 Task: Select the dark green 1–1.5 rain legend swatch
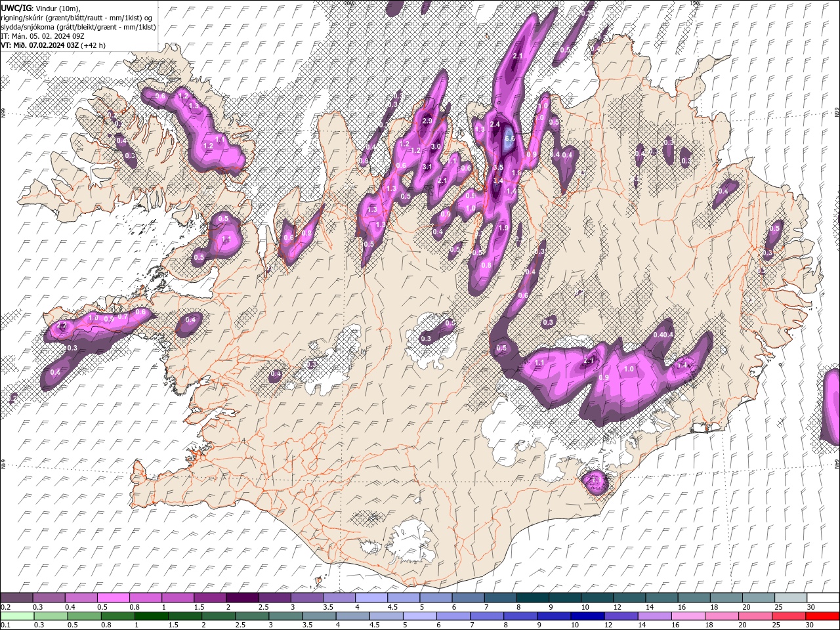(151, 616)
